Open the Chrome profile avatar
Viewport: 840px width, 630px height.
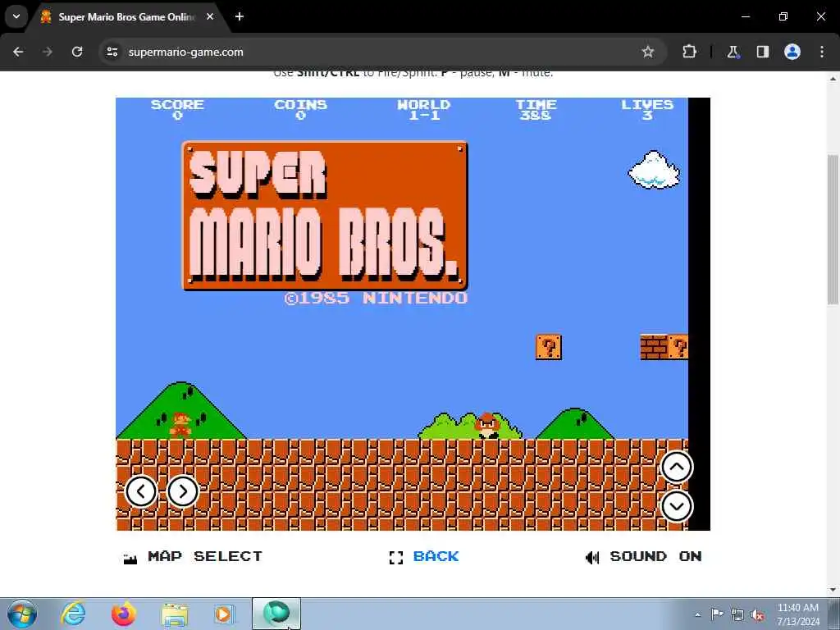pyautogui.click(x=792, y=52)
